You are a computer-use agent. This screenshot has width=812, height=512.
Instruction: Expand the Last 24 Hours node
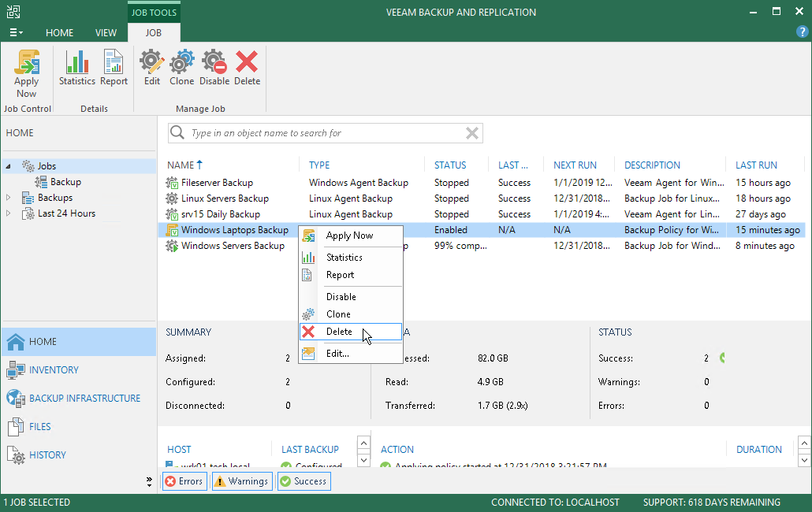click(x=8, y=213)
